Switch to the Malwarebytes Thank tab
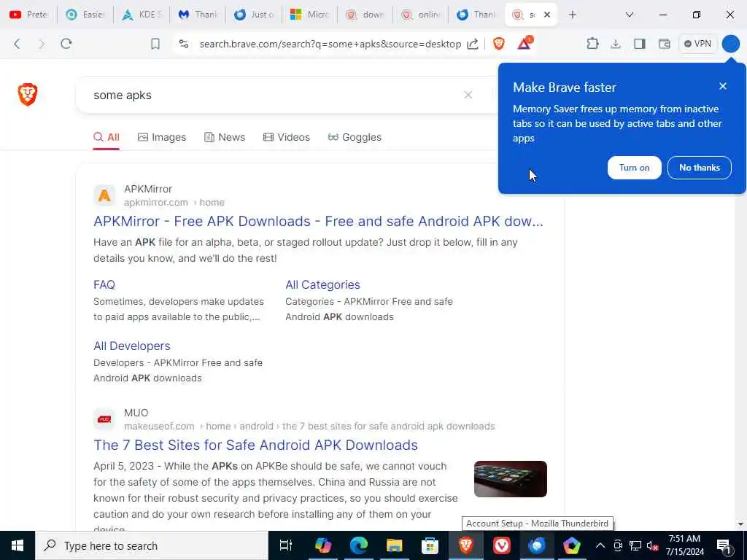Viewport: 747px width, 560px height. pos(198,15)
